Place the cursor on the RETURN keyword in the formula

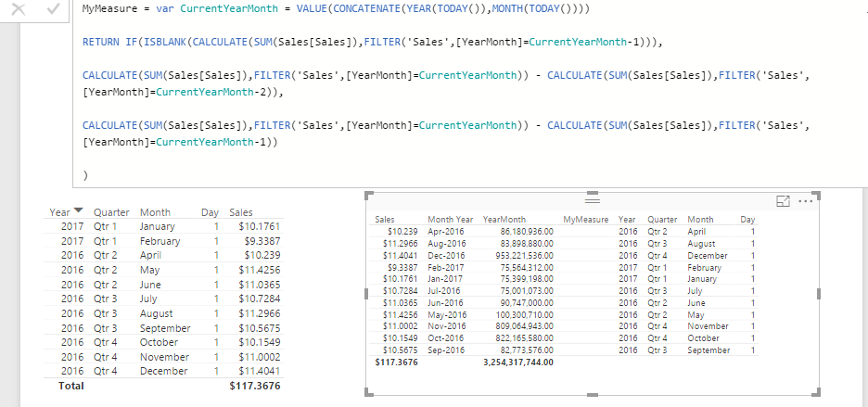(101, 42)
